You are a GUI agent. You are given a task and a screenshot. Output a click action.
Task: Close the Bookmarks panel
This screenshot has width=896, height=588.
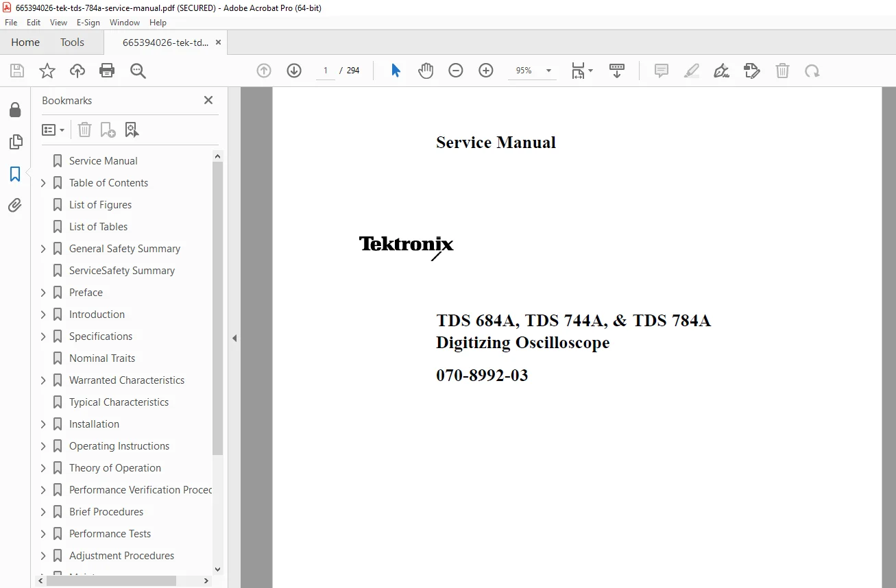[208, 100]
